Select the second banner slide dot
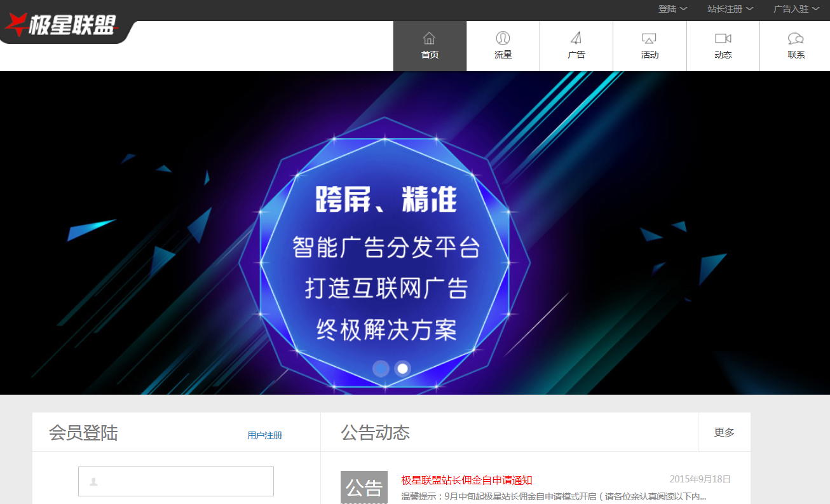This screenshot has height=504, width=830. click(402, 369)
